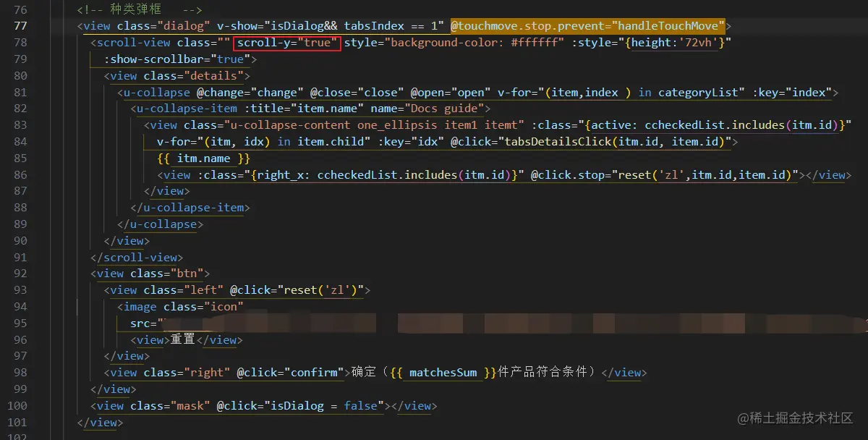Click the class="mask" attribute
The height and width of the screenshot is (440, 868).
pos(170,406)
